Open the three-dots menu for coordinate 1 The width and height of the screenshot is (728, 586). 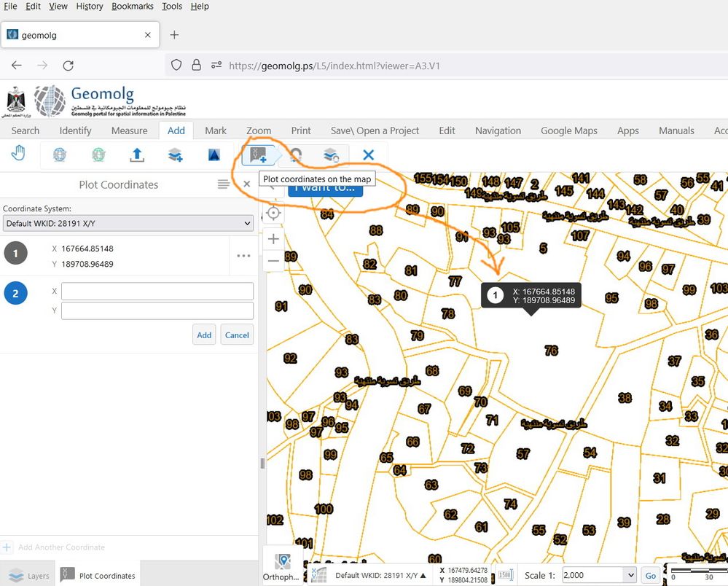click(x=243, y=256)
